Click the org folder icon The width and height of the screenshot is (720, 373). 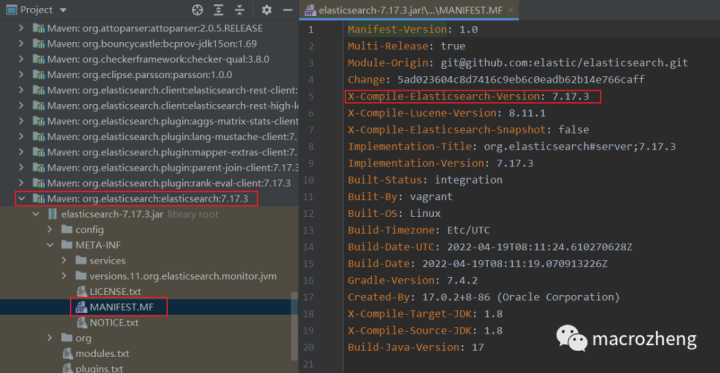tap(67, 339)
